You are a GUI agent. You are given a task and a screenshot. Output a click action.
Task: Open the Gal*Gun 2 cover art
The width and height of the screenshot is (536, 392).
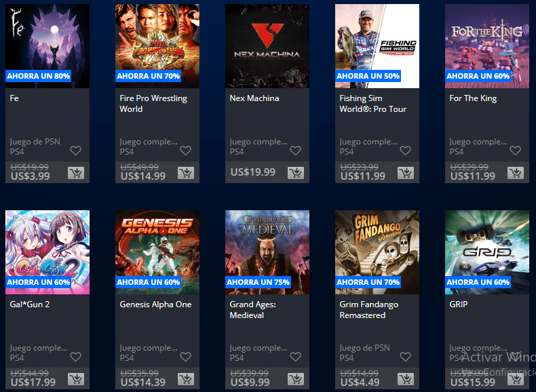pos(47,252)
